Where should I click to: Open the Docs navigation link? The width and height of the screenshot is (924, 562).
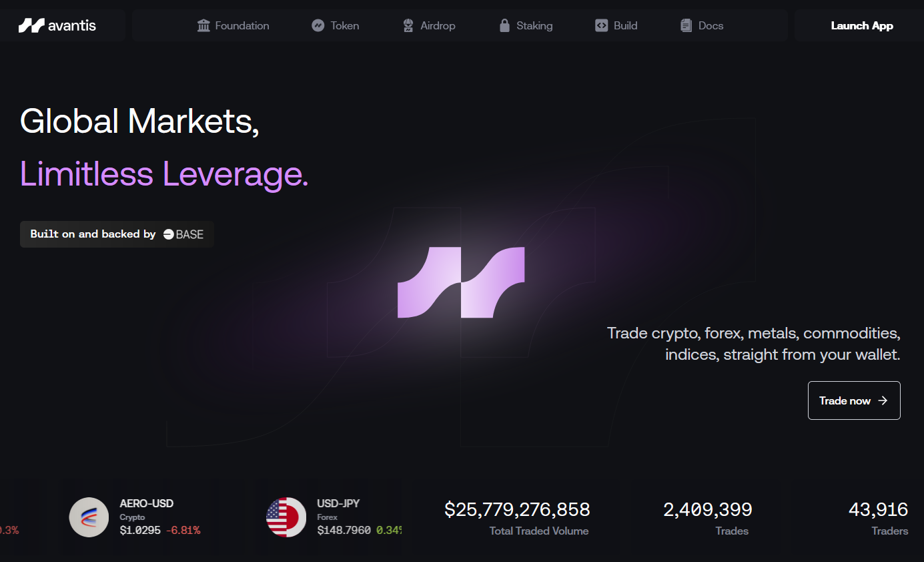tap(711, 26)
